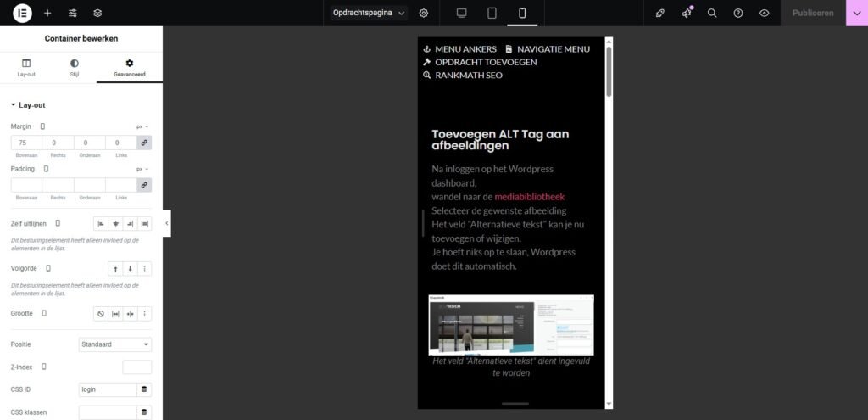Click the mediabibliotheek link
Image resolution: width=868 pixels, height=420 pixels.
(530, 197)
